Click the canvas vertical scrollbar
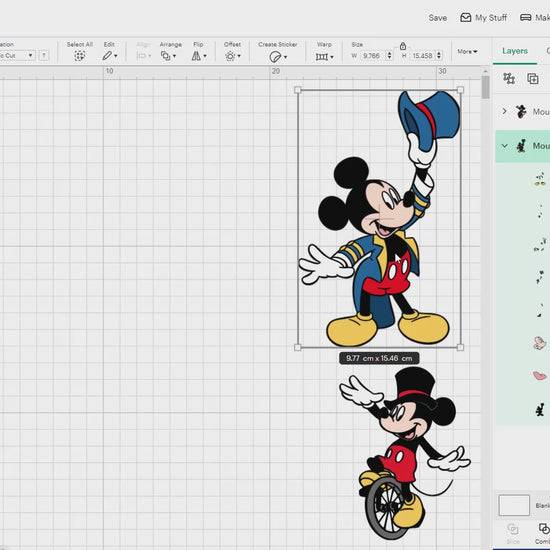Viewport: 550px width, 550px height. click(485, 87)
